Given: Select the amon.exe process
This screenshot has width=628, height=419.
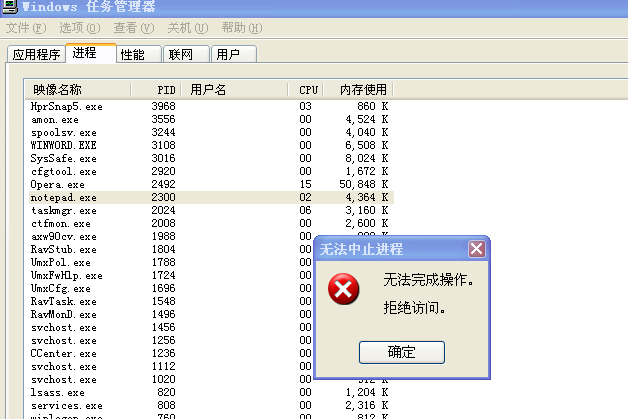Looking at the screenshot, I should [x=211, y=119].
